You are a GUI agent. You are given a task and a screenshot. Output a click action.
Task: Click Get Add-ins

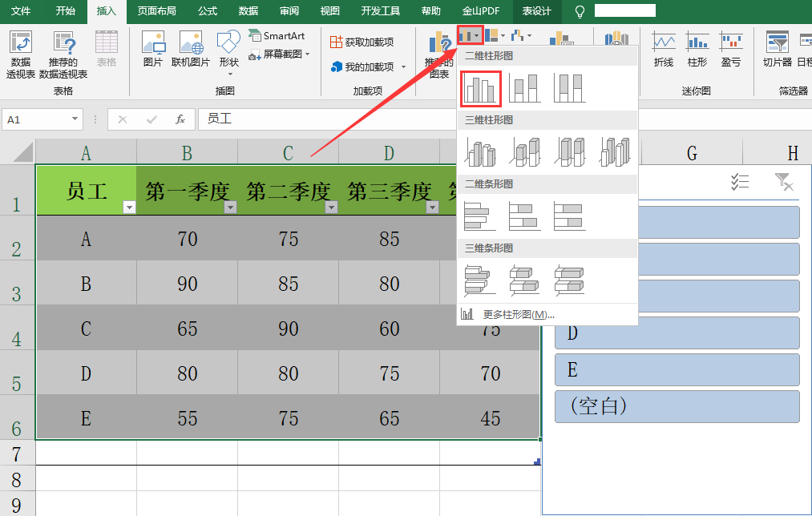[362, 42]
